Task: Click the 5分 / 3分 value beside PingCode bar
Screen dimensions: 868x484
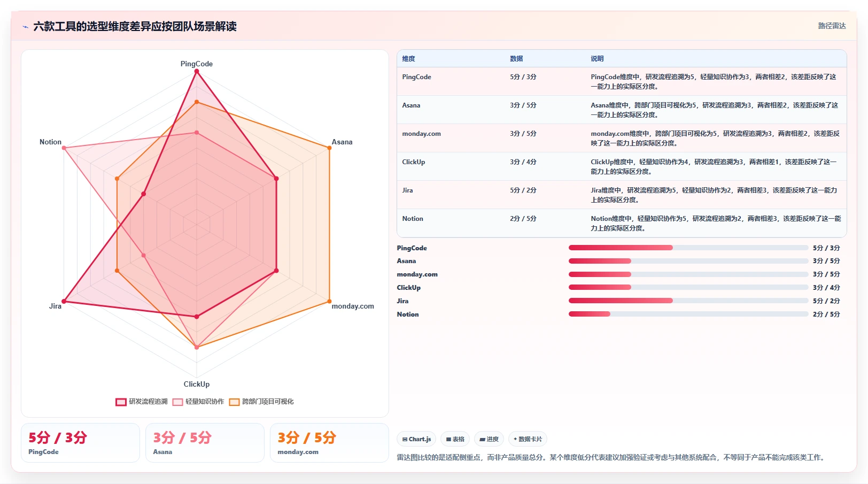Action: [x=826, y=248]
